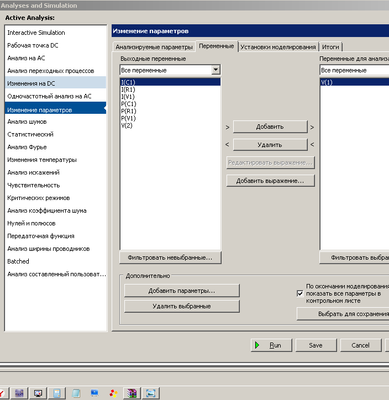Choose Рабочая точка DC analysis
The image size is (389, 400).
[x=56, y=45]
